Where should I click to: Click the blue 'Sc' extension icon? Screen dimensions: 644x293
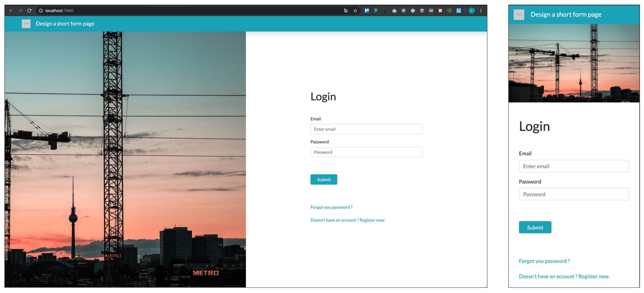(459, 11)
